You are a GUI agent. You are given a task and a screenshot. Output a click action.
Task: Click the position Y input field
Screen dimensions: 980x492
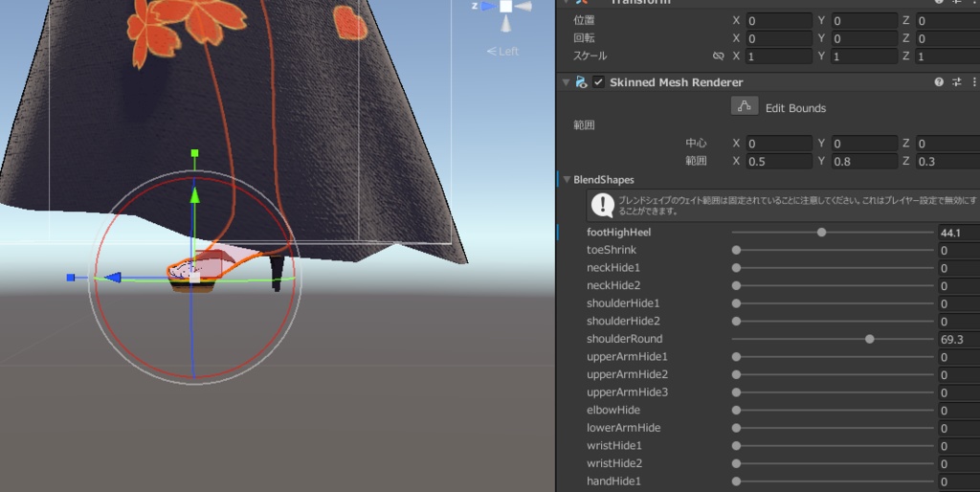click(864, 21)
